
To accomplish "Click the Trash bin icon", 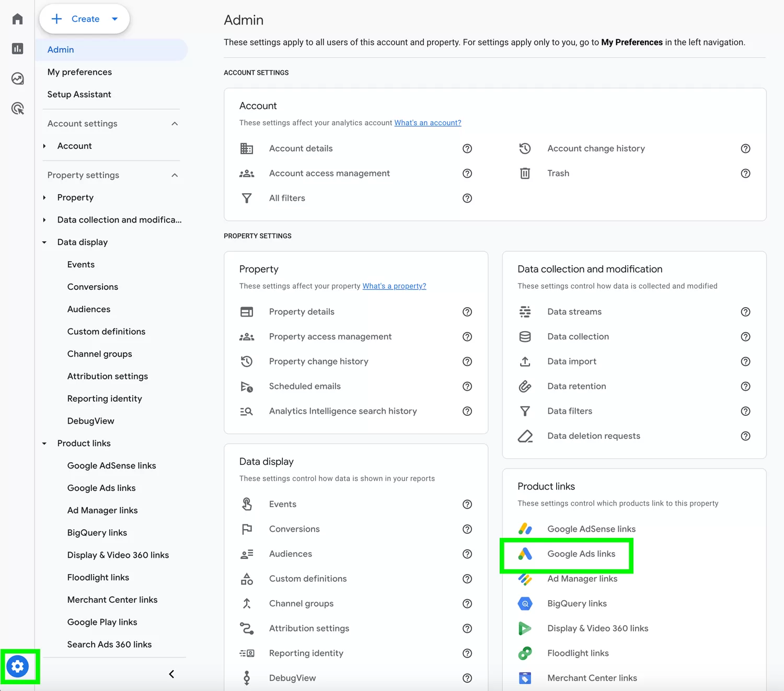I will [525, 173].
